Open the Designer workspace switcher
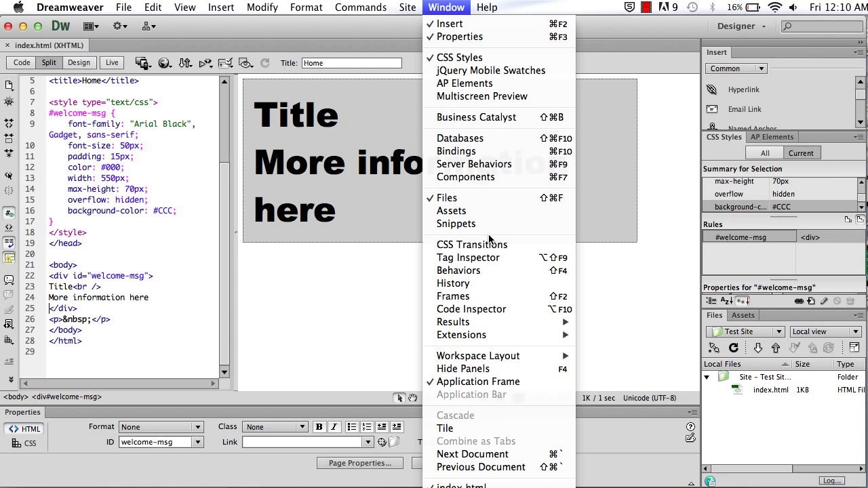 click(x=741, y=26)
